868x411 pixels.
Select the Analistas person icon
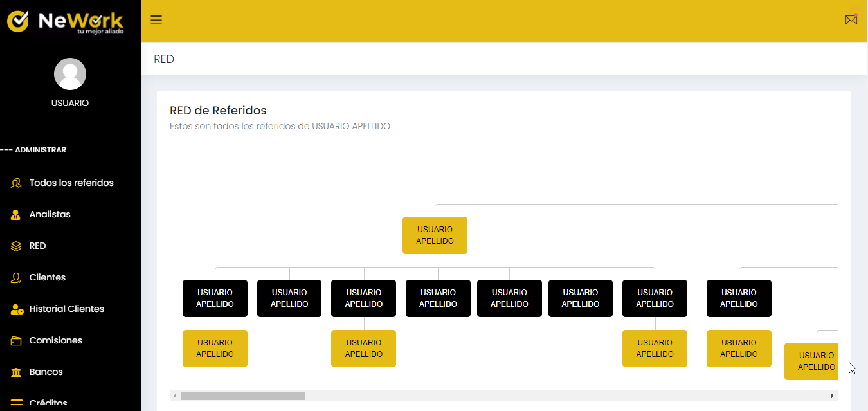[x=17, y=215]
